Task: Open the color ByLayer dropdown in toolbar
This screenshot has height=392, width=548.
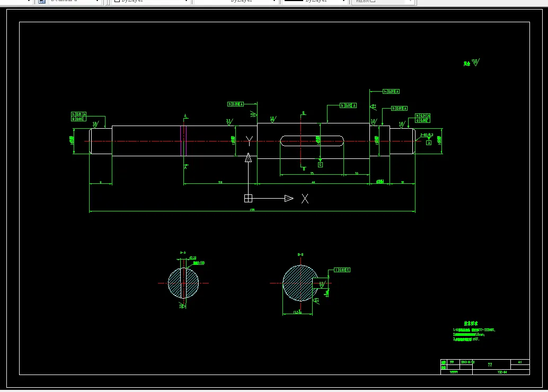Action: [152, 2]
